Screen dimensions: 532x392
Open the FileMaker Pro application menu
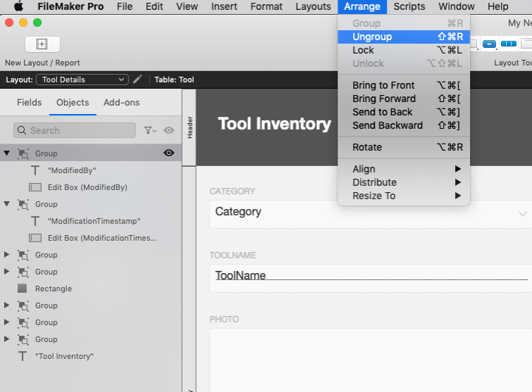point(70,6)
